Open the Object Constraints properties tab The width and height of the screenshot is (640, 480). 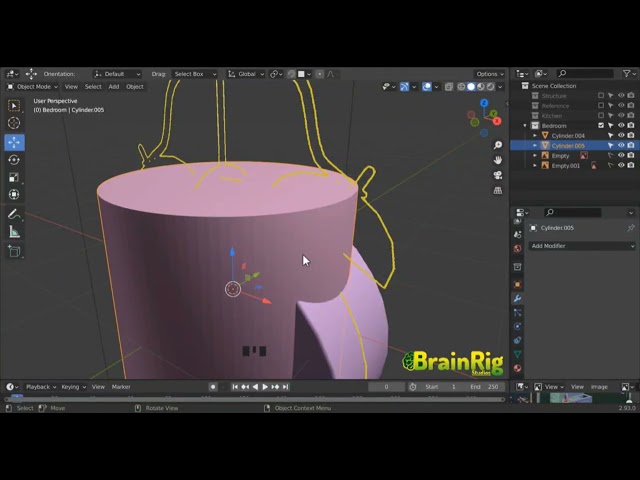click(x=517, y=340)
